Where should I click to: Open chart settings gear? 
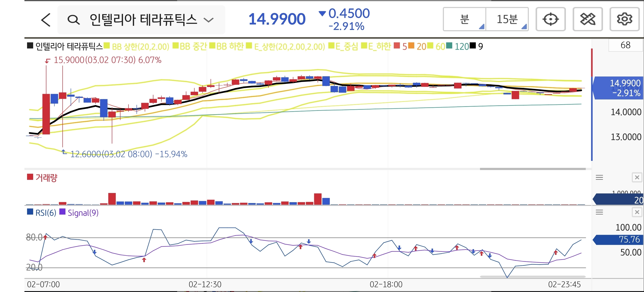click(x=624, y=19)
